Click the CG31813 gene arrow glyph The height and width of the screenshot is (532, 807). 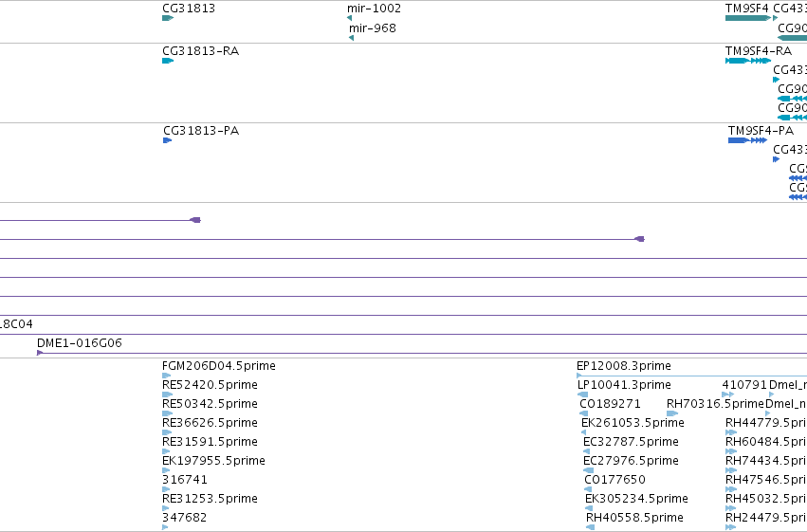point(168,18)
